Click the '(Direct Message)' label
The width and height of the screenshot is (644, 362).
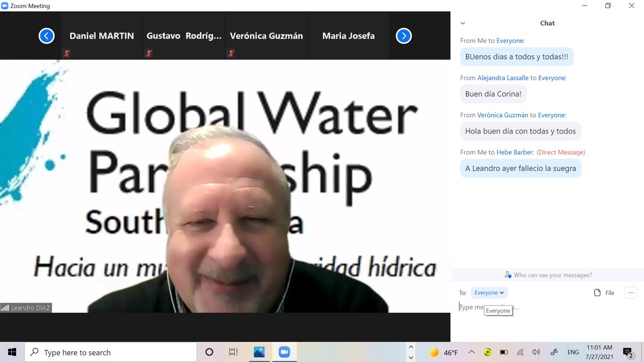561,152
